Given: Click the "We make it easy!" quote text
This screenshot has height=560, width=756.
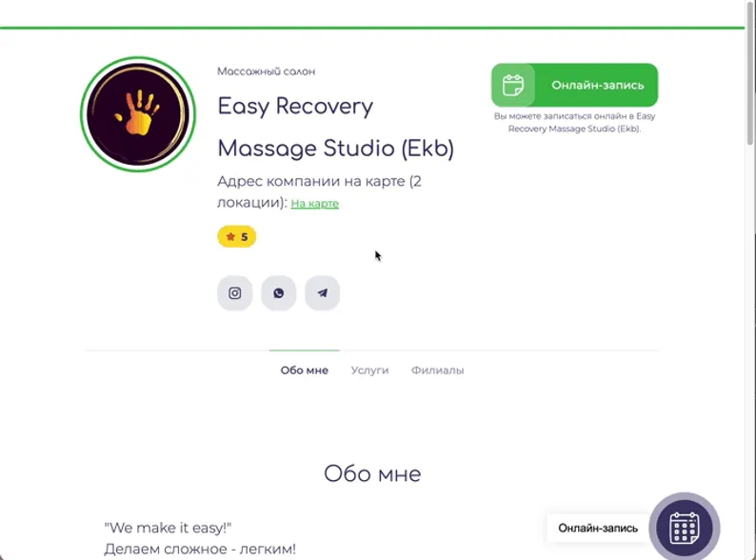Looking at the screenshot, I should [168, 528].
